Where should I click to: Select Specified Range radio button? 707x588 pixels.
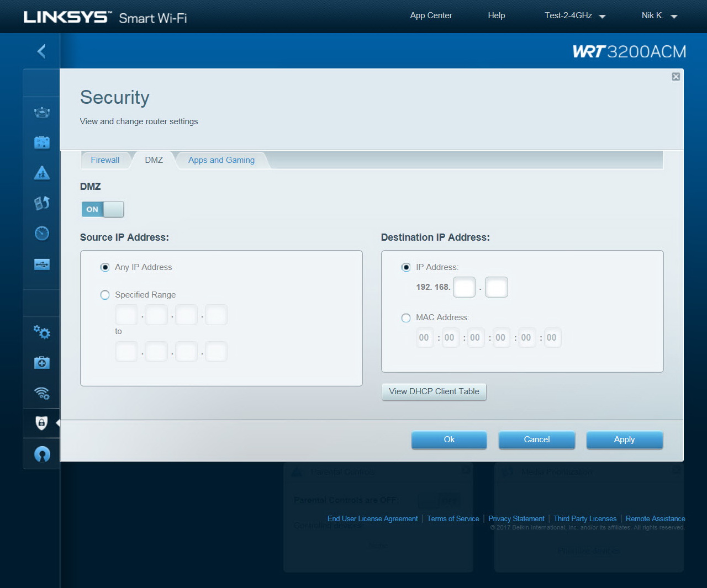tap(105, 295)
